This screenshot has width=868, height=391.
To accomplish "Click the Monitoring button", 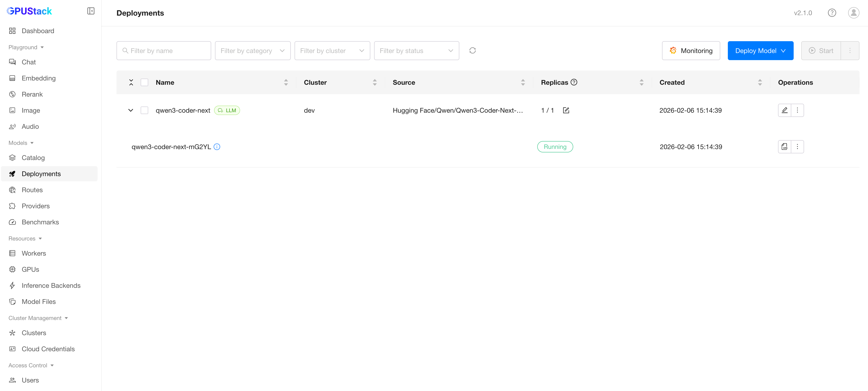I will pos(691,51).
